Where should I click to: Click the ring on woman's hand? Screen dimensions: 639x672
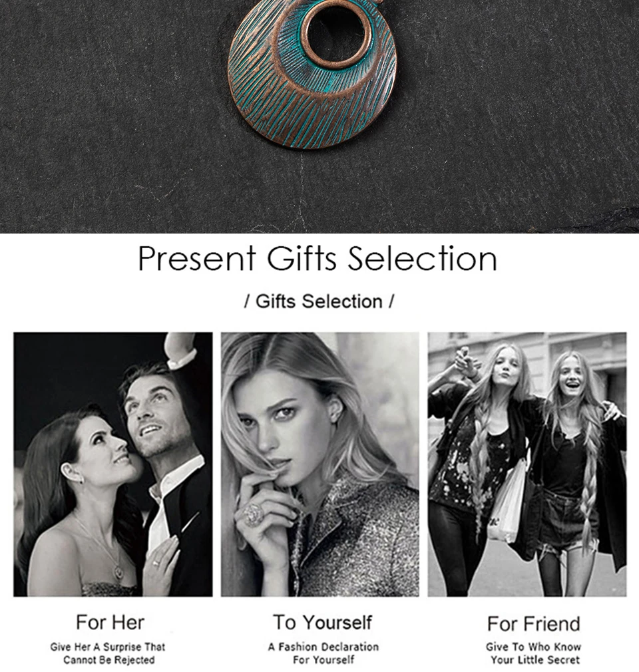pos(253,514)
